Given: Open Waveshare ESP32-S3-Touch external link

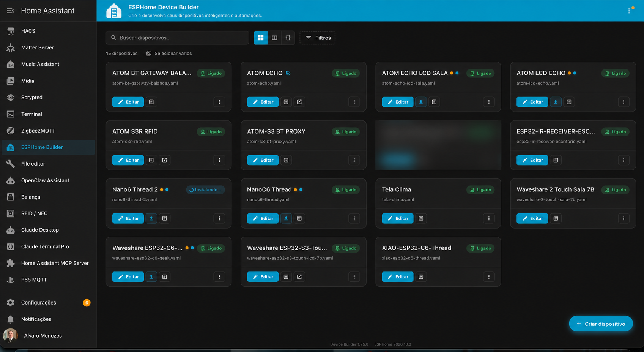Looking at the screenshot, I should point(299,277).
